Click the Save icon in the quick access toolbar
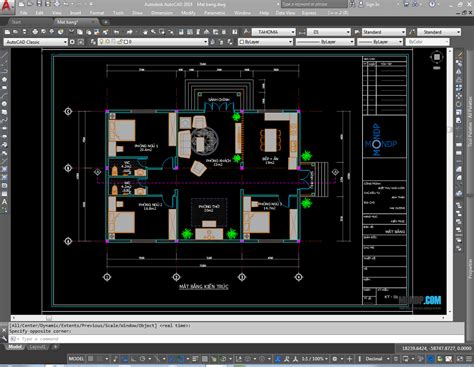This screenshot has height=367, width=474. click(x=39, y=4)
